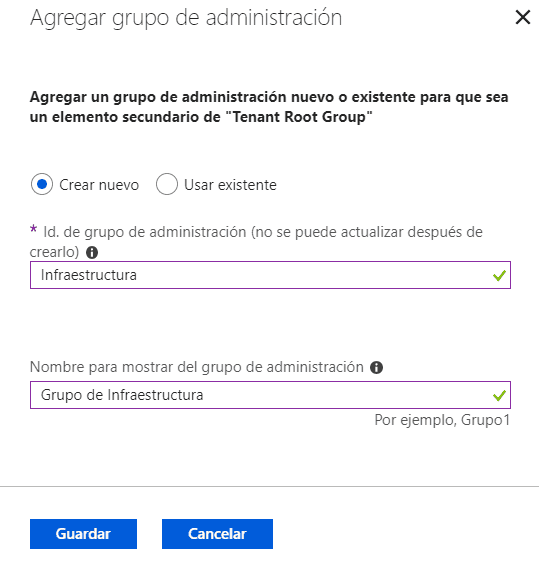The image size is (539, 572).
Task: Click the Nombre para mostrar del grupo label
Action: [x=197, y=367]
